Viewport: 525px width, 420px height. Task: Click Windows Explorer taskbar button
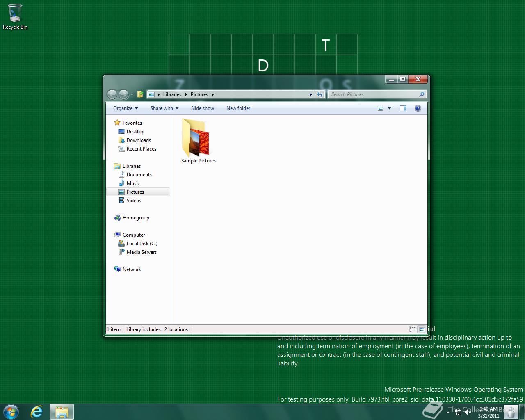point(62,412)
